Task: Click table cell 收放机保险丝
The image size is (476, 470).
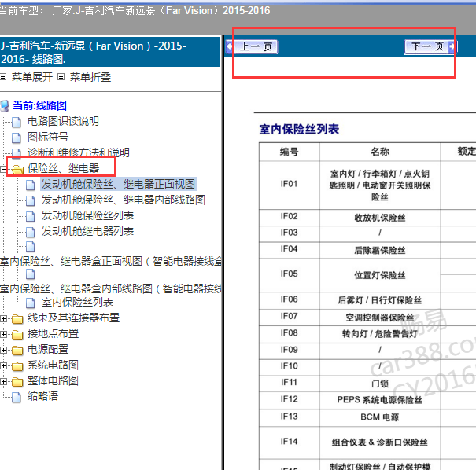Action: pos(380,218)
